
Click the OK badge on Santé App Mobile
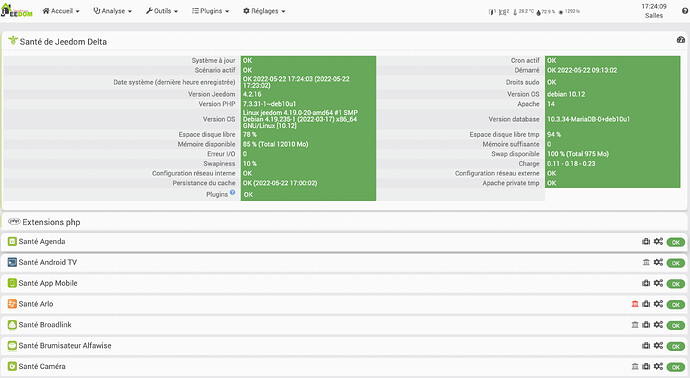coord(675,284)
